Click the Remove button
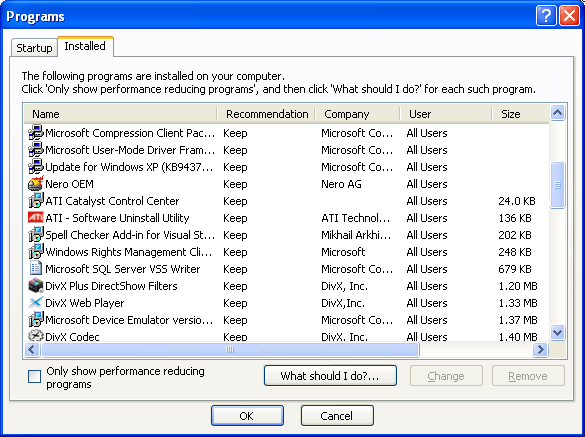The height and width of the screenshot is (437, 585). pos(528,376)
